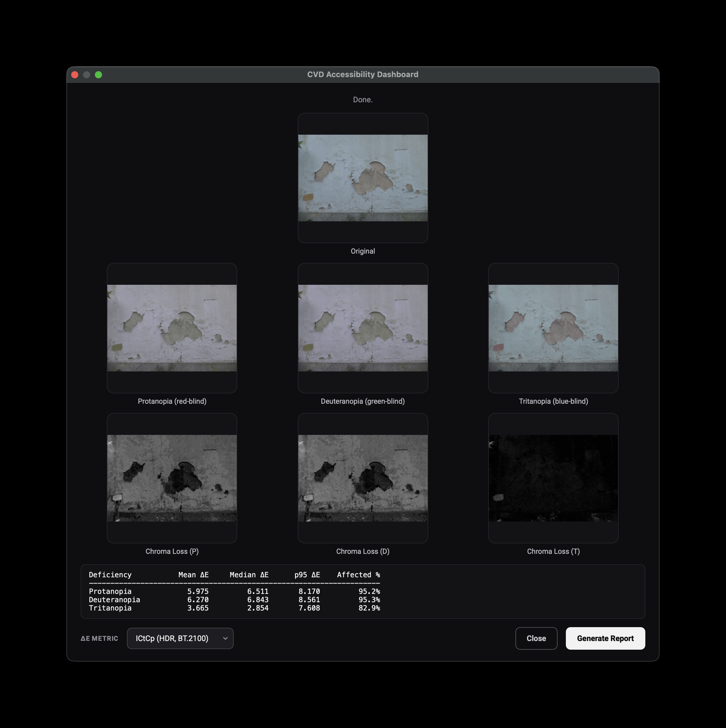Open the Deuteranopia (green-blind) preview image

363,328
